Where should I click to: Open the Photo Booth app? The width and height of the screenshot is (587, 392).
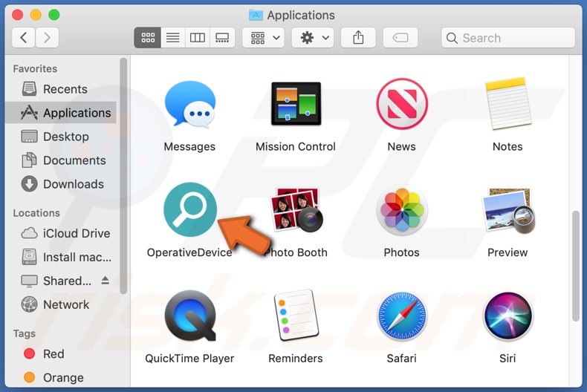pos(296,210)
